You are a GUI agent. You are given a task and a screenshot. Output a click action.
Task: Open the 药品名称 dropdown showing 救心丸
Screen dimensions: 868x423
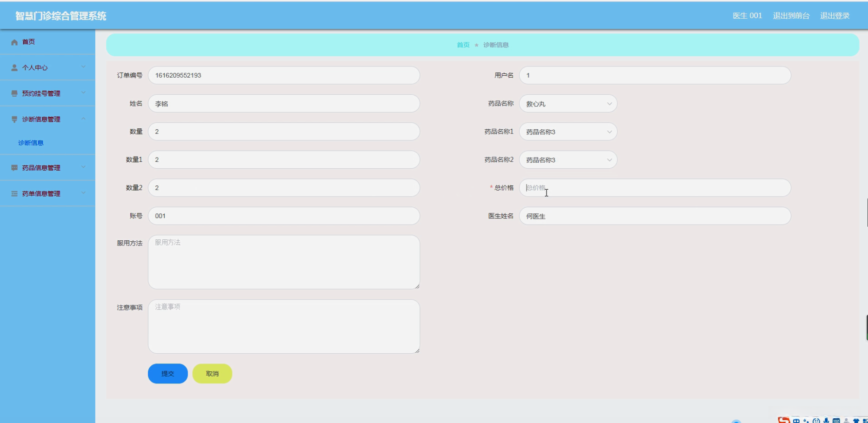tap(568, 104)
